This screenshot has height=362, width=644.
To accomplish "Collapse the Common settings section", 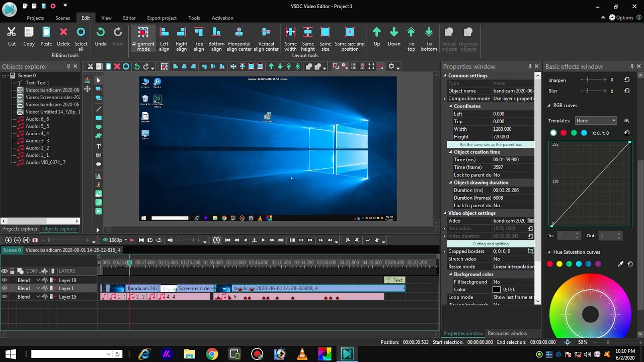I will (x=445, y=75).
